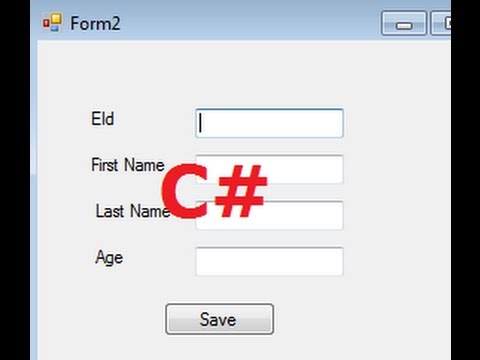480x360 pixels.
Task: Click the red hash symbol overlay
Action: tap(241, 191)
